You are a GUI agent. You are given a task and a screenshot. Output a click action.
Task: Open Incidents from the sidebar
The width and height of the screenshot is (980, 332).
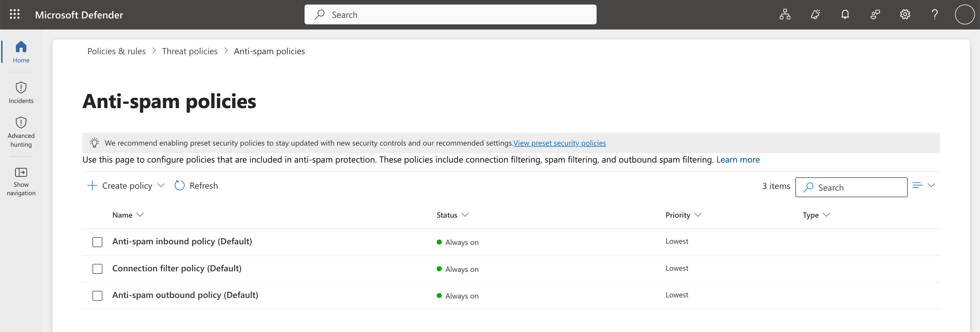point(21,93)
